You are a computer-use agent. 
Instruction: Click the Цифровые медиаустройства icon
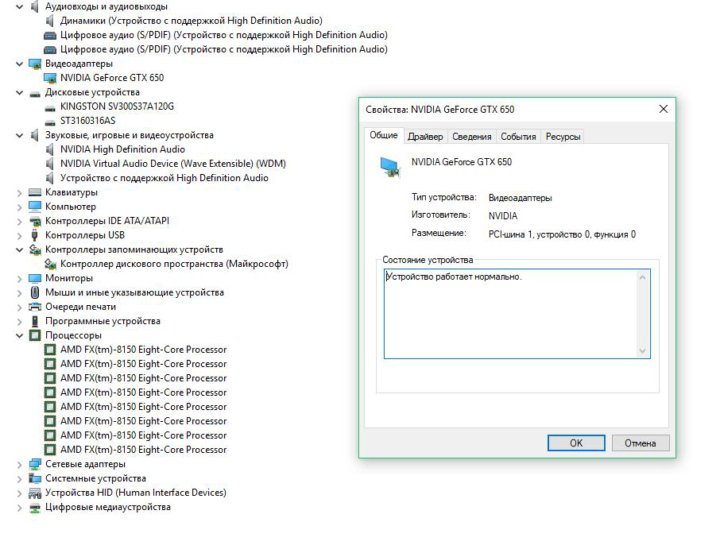(35, 508)
